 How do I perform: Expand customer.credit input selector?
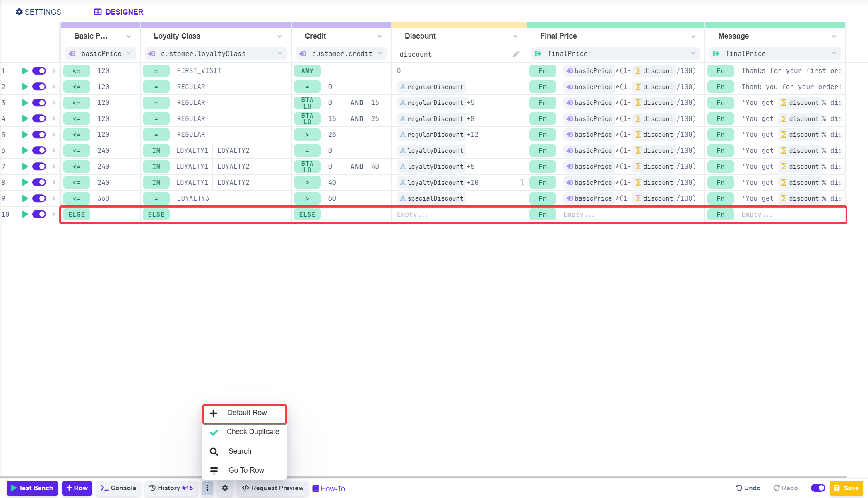pos(380,53)
